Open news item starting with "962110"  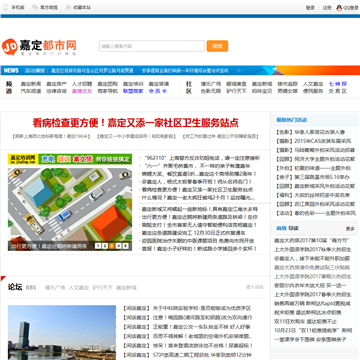tap(201, 158)
